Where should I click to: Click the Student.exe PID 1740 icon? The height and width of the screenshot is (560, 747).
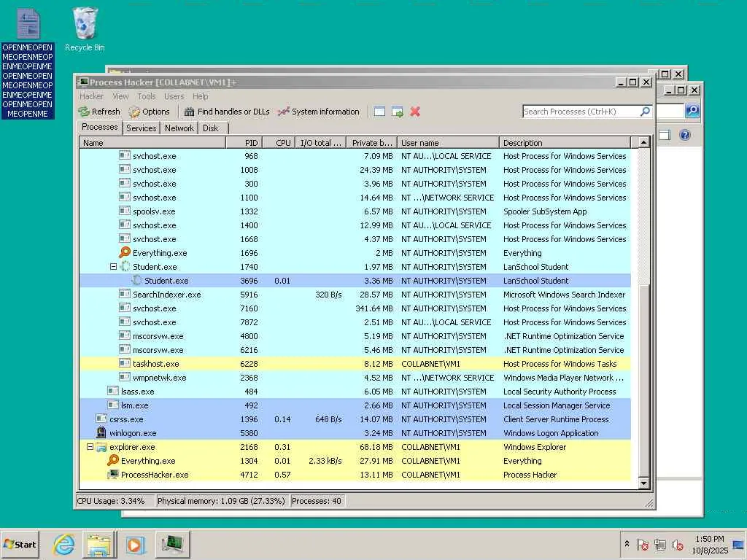[x=125, y=267]
